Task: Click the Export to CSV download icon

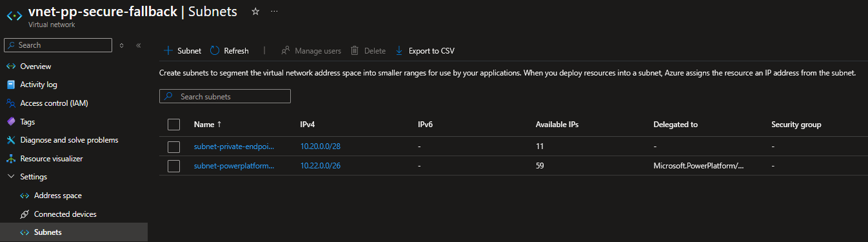Action: click(x=399, y=50)
